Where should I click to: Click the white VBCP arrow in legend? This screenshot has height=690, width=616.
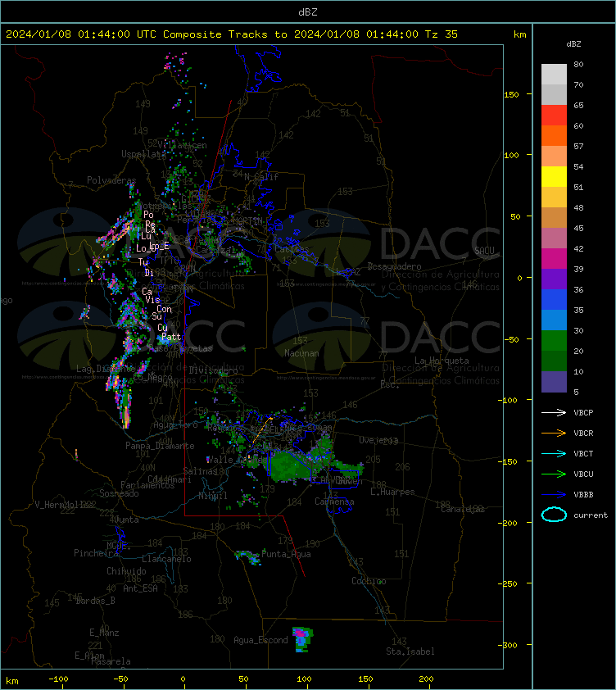coord(554,412)
